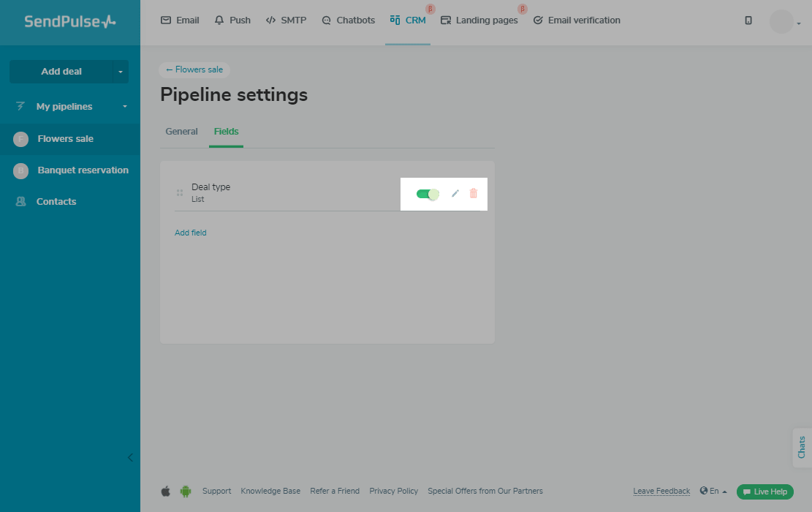Click the SendPulse logo
812x512 pixels.
(69, 22)
